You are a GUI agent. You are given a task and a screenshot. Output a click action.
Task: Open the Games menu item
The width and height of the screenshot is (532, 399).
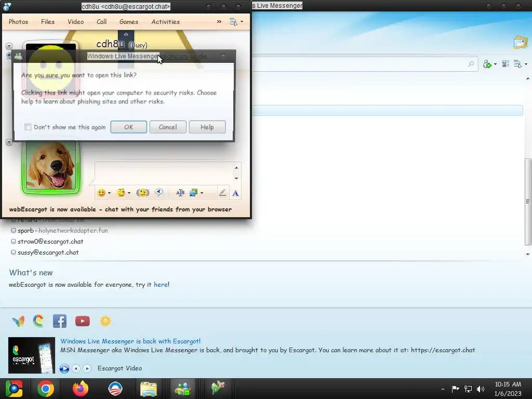pos(129,22)
